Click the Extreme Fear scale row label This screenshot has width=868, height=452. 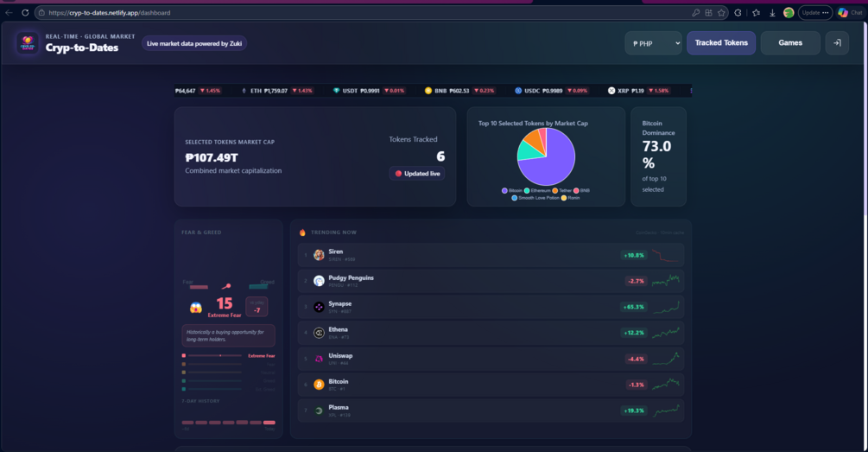262,355
